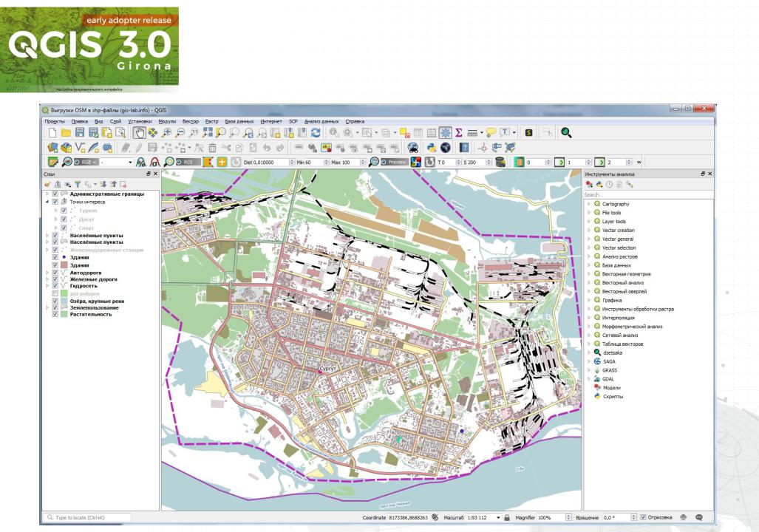Open the Python console icon
The image size is (759, 532).
coord(432,148)
